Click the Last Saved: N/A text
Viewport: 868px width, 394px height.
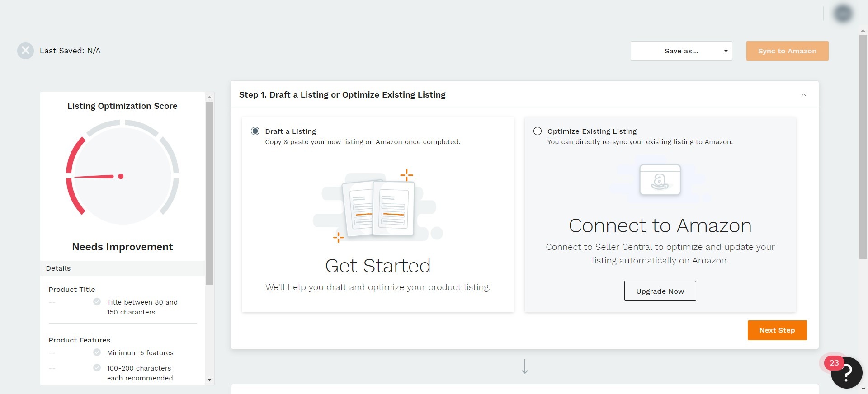pos(70,51)
